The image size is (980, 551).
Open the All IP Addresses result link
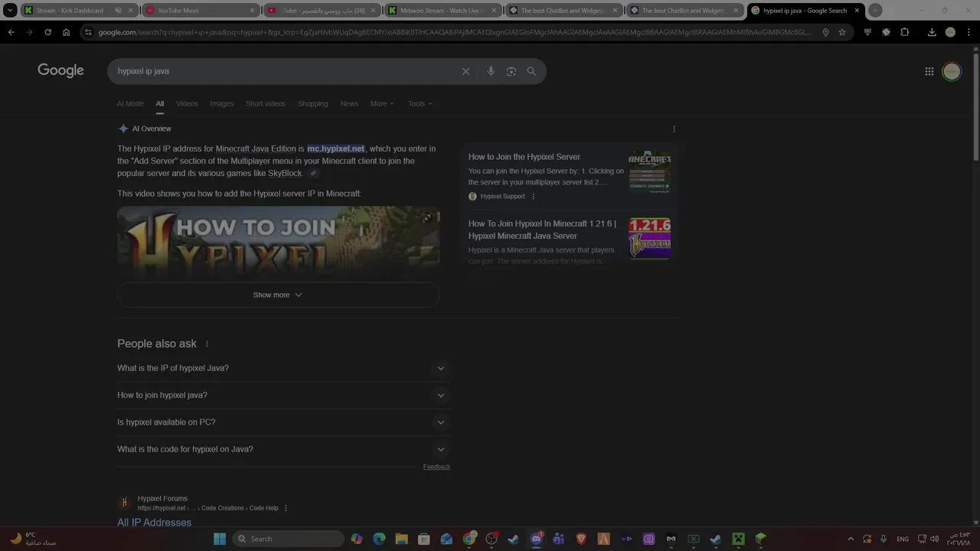point(154,523)
